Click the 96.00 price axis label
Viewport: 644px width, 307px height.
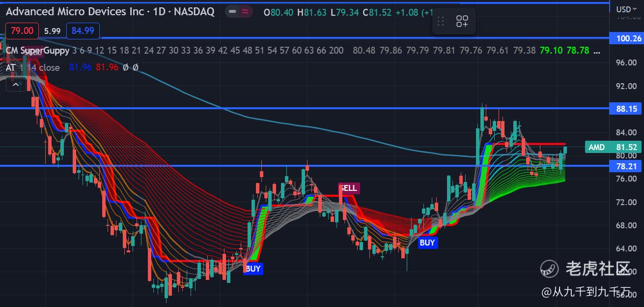point(626,62)
